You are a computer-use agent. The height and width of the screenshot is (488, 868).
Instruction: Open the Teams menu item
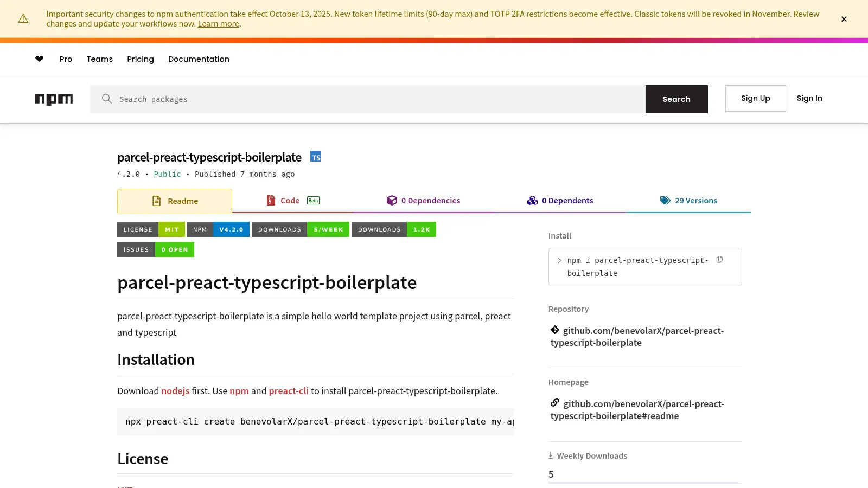click(100, 59)
